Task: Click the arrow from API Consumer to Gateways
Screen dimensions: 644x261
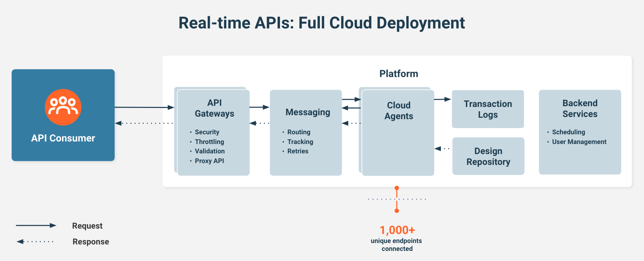Action: [x=144, y=107]
